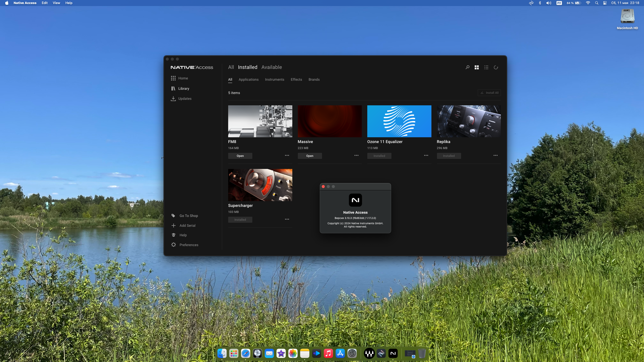Click the Ozone 11 Equalizer thumbnail
Image resolution: width=644 pixels, height=362 pixels.
click(x=399, y=121)
